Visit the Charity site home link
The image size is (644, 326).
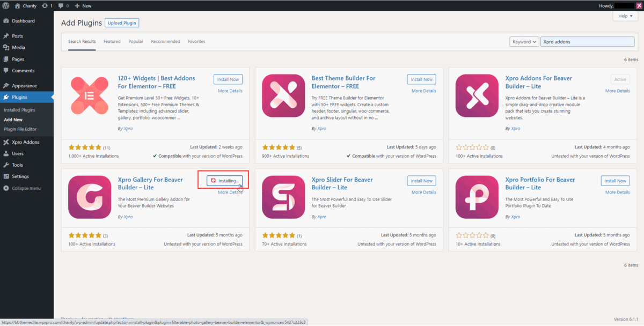[x=25, y=5]
